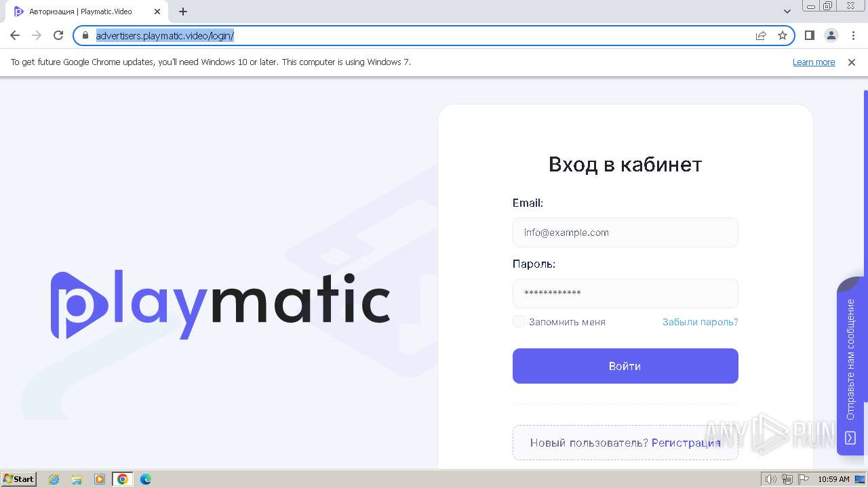
Task: Go back to the previous page
Action: tap(15, 35)
